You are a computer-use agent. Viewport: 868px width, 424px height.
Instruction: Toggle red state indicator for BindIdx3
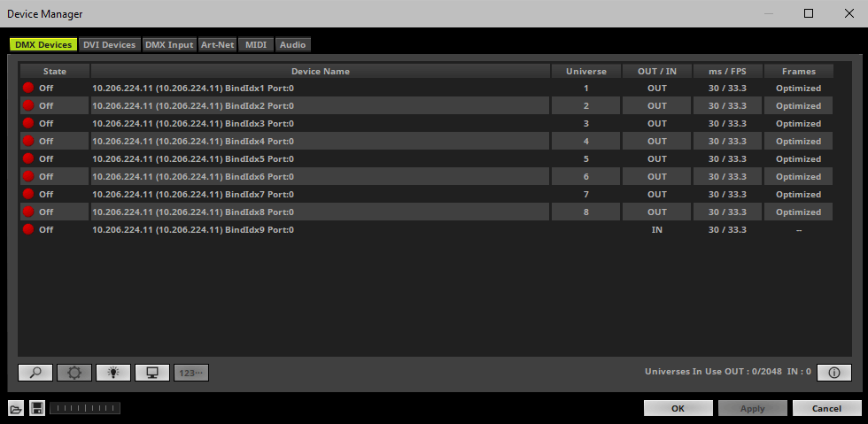(x=28, y=123)
